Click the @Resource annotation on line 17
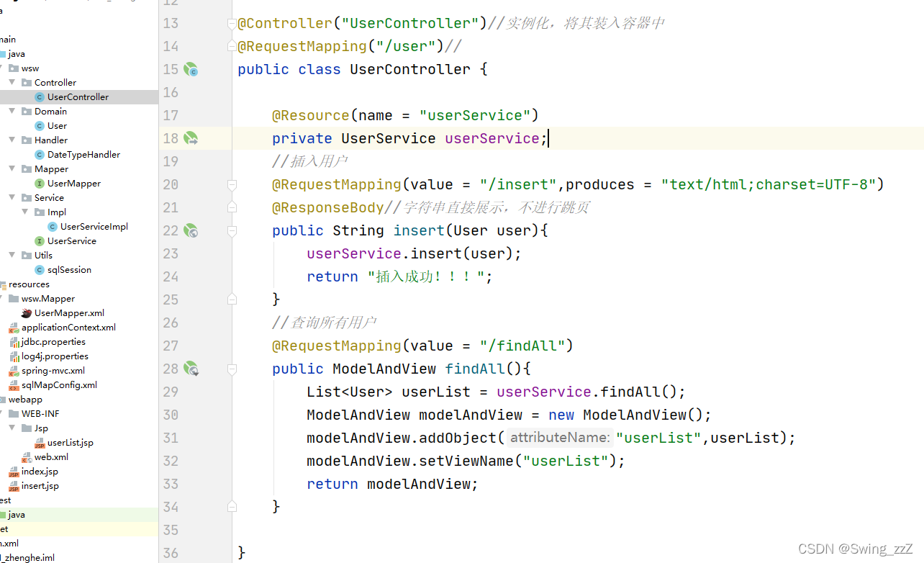924x563 pixels. pos(310,115)
